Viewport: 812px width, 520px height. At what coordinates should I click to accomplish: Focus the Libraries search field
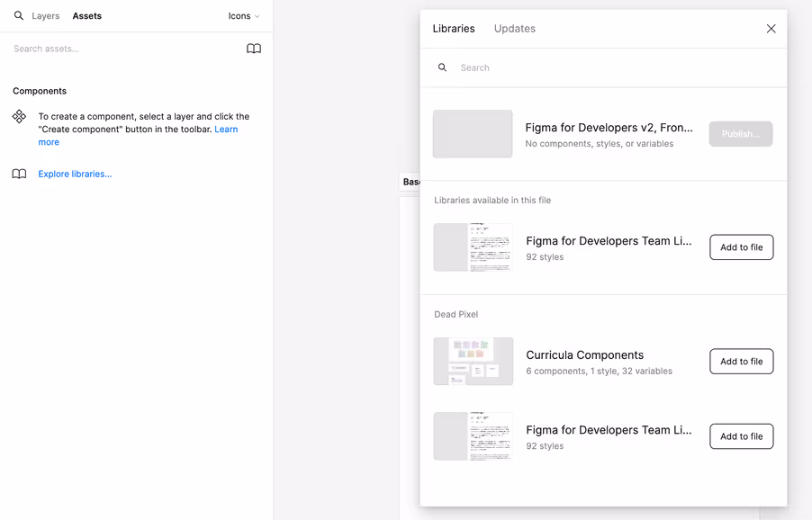point(617,67)
